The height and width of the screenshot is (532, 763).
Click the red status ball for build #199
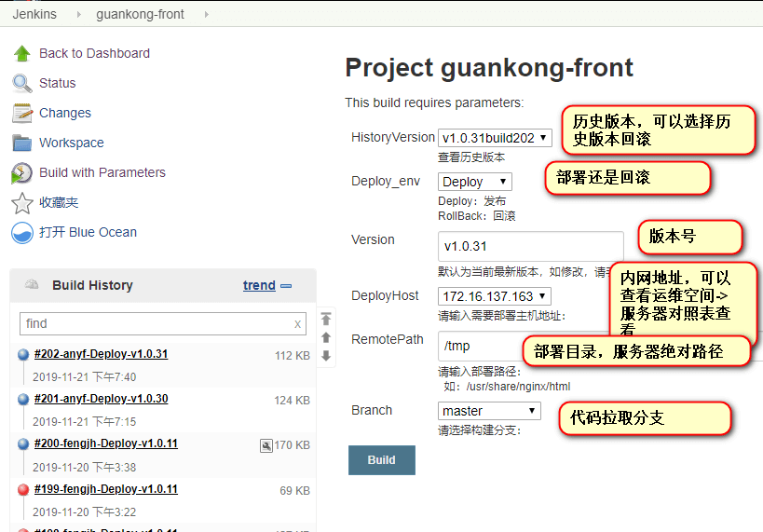coord(23,489)
